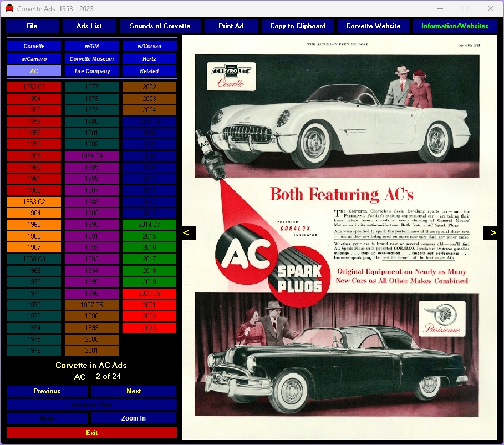The width and height of the screenshot is (504, 445).
Task: Click Print Ad
Action: (231, 26)
